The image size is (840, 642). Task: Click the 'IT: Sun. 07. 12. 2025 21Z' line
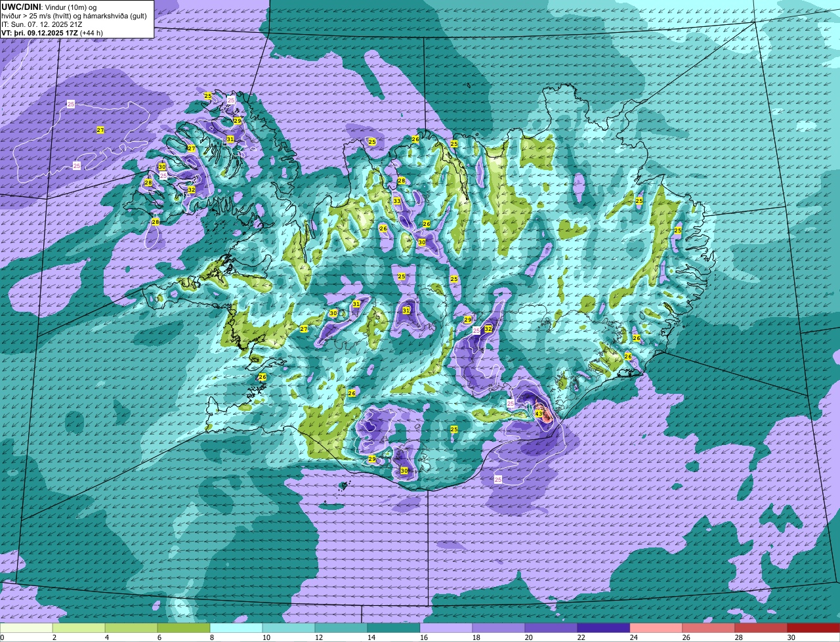(x=42, y=24)
